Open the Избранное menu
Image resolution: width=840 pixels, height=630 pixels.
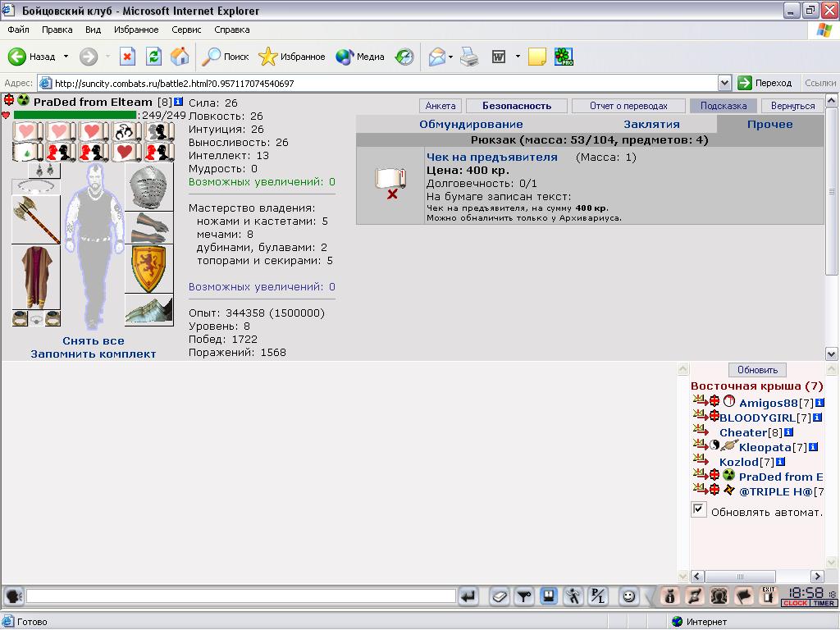coord(136,30)
